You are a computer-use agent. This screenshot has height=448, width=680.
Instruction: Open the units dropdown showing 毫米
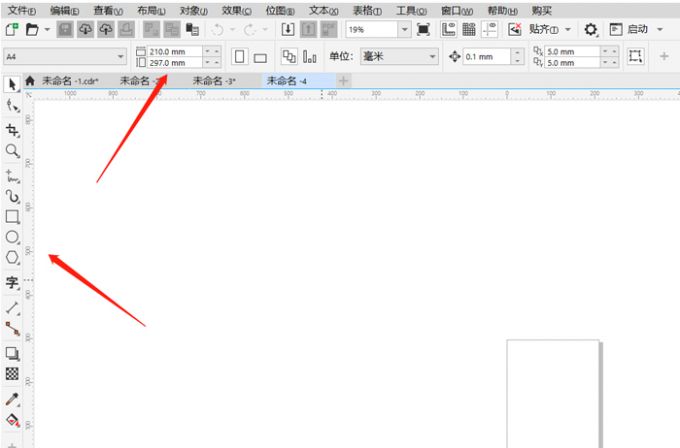pyautogui.click(x=399, y=57)
